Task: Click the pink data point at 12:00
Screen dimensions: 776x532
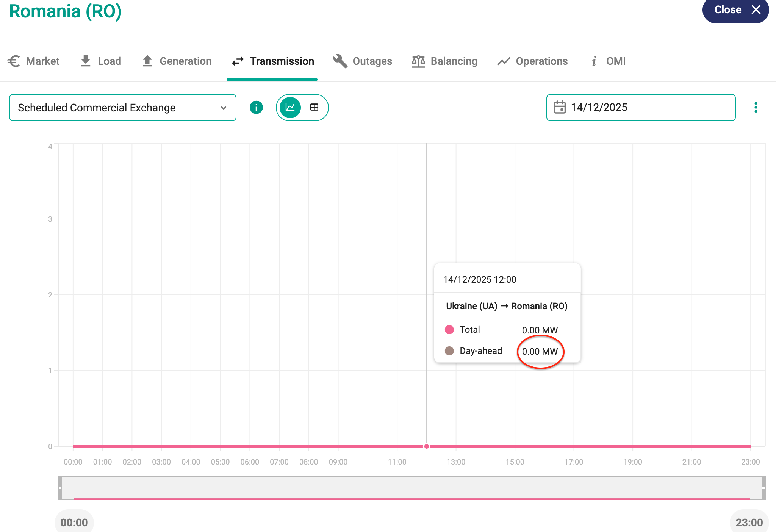Action: 427,446
